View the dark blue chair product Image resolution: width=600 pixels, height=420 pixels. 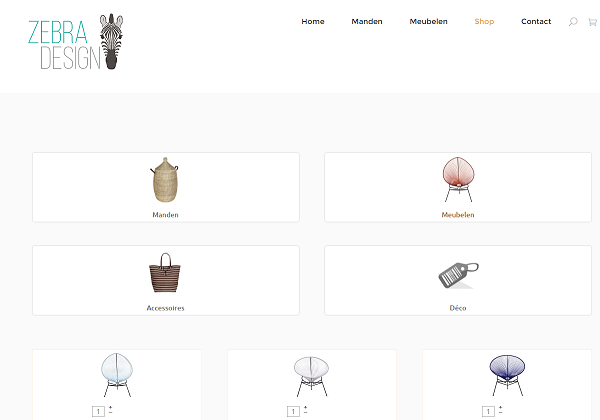point(507,375)
